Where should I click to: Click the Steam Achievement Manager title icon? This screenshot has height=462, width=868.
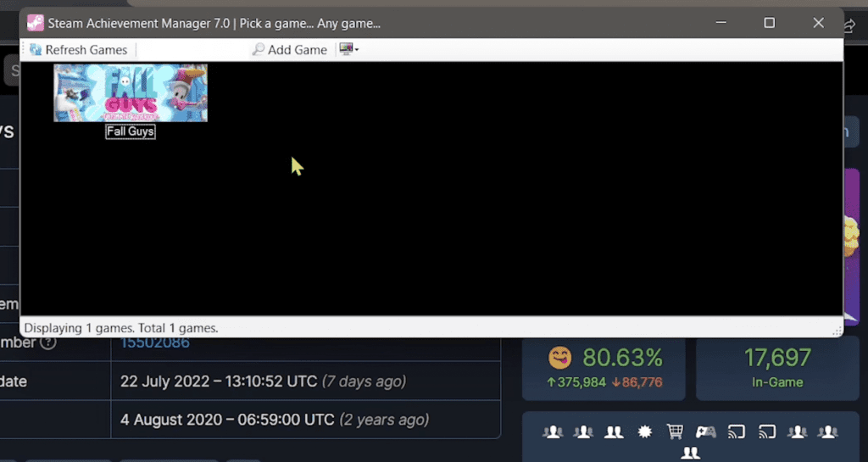tap(35, 23)
